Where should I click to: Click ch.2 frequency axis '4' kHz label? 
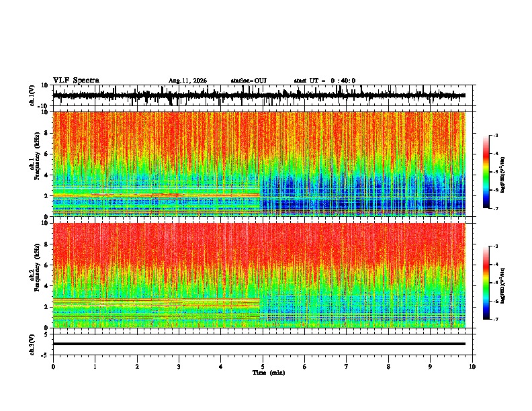pyautogui.click(x=46, y=286)
